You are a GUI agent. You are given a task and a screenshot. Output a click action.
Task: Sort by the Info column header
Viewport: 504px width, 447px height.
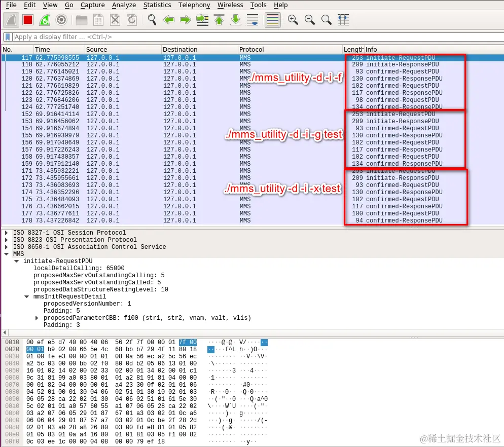434,50
